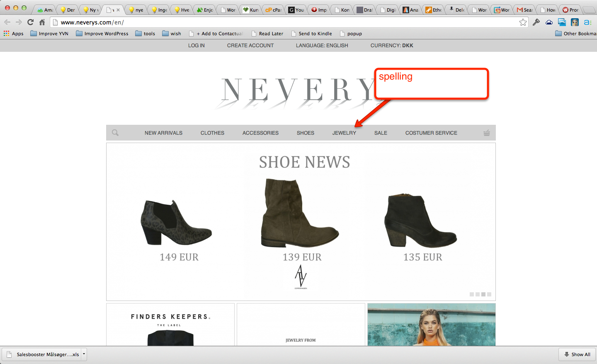Open the download item's dropdown arrow

click(x=84, y=354)
